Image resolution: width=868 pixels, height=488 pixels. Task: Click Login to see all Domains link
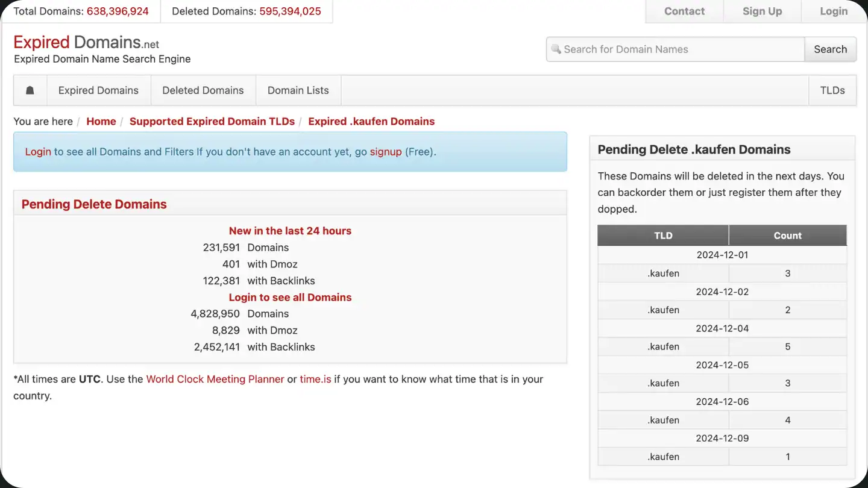pyautogui.click(x=290, y=297)
